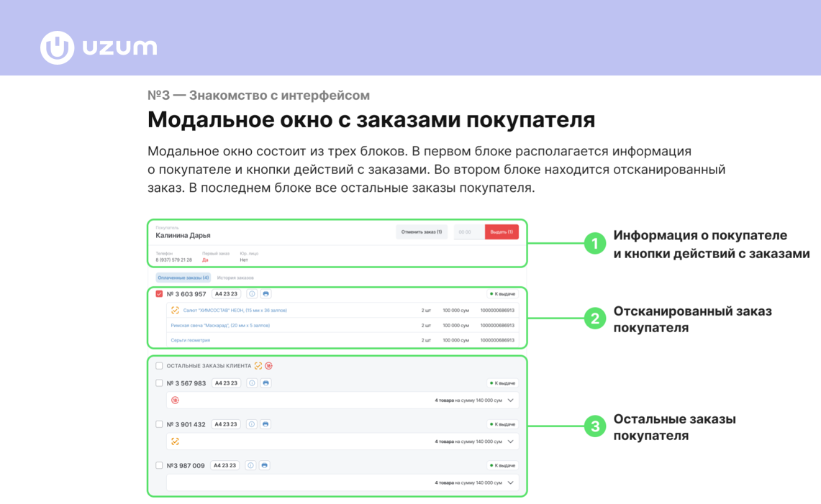Click printer icon for order № 3 901 432
Image resolution: width=821 pixels, height=504 pixels.
click(266, 424)
